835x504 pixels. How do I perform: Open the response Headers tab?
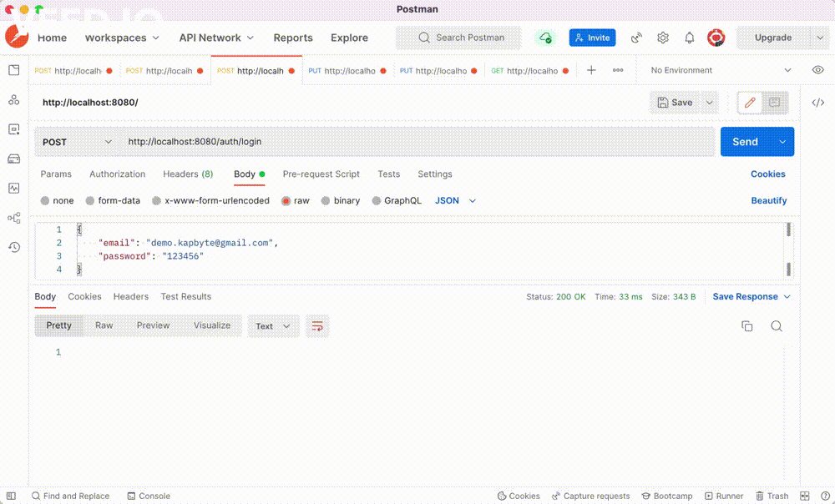click(130, 297)
